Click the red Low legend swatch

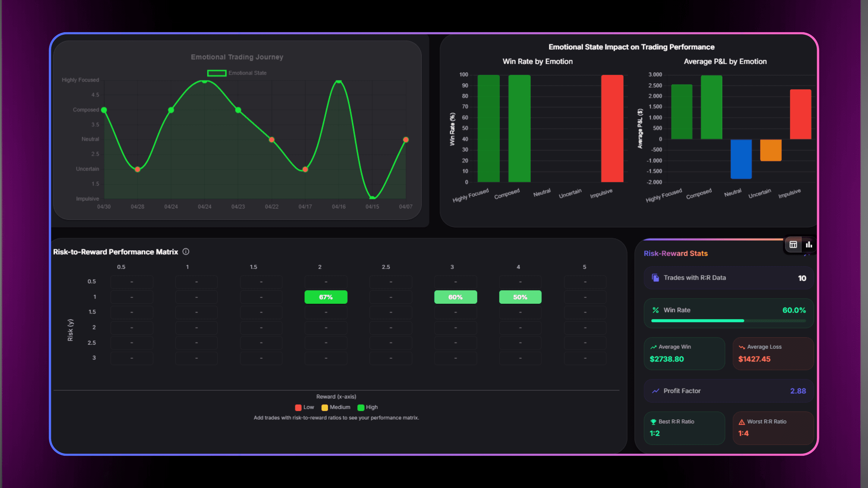tap(298, 408)
